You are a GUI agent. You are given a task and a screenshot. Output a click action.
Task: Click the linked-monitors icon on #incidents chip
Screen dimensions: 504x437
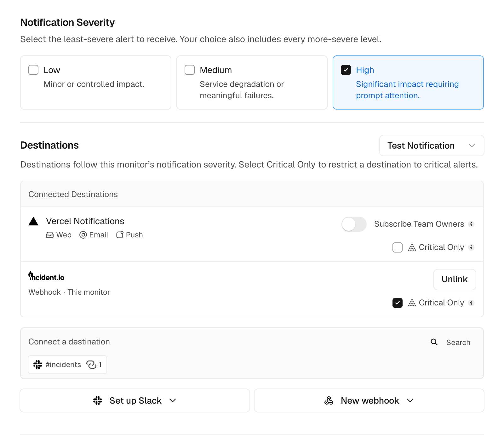coord(91,365)
